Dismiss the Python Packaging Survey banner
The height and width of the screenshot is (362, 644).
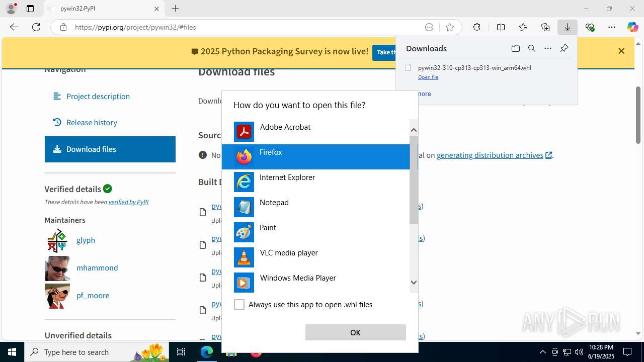point(621,51)
